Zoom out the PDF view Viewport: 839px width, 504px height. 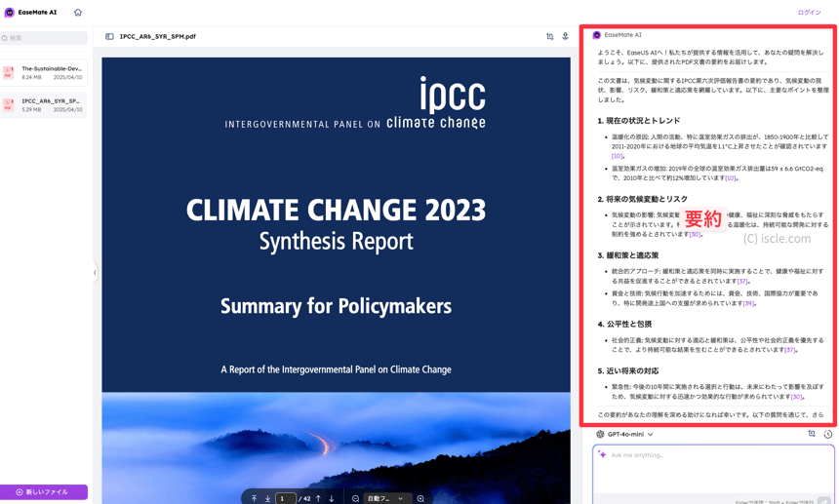[x=355, y=498]
